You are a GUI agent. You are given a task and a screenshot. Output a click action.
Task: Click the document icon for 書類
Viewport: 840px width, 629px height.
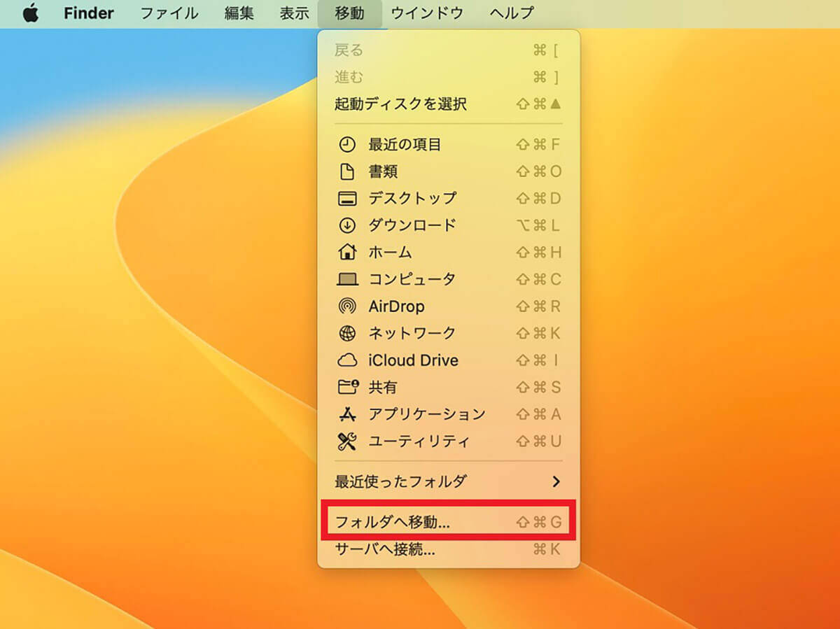pos(347,171)
